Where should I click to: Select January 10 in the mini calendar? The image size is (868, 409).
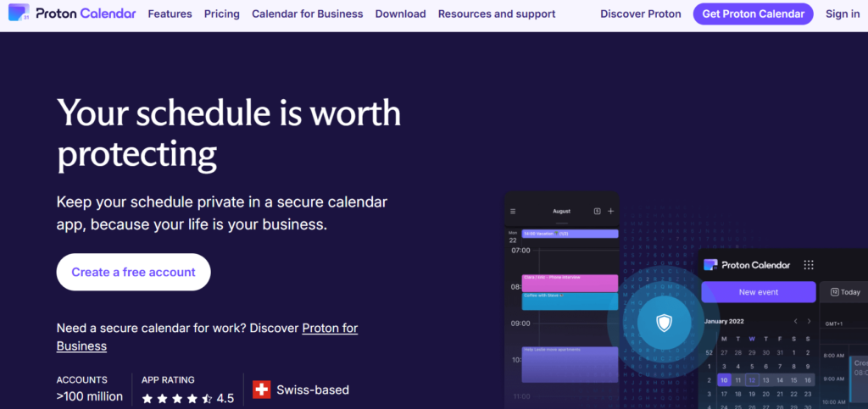724,380
